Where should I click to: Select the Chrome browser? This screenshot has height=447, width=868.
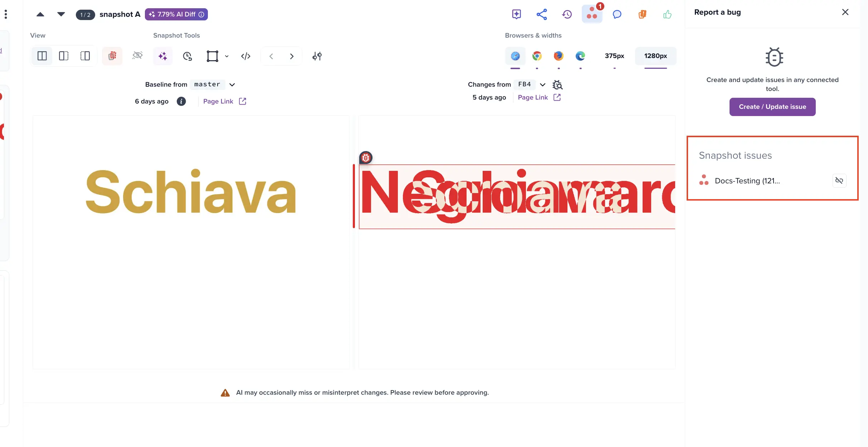point(537,56)
